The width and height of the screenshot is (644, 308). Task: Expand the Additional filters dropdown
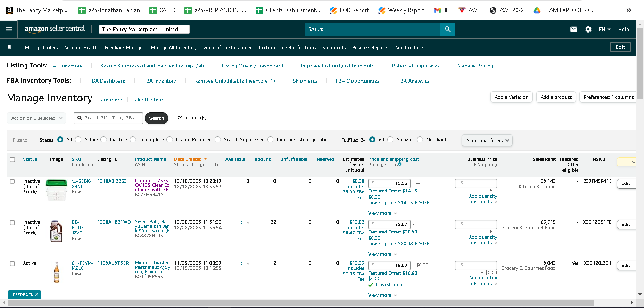(487, 140)
